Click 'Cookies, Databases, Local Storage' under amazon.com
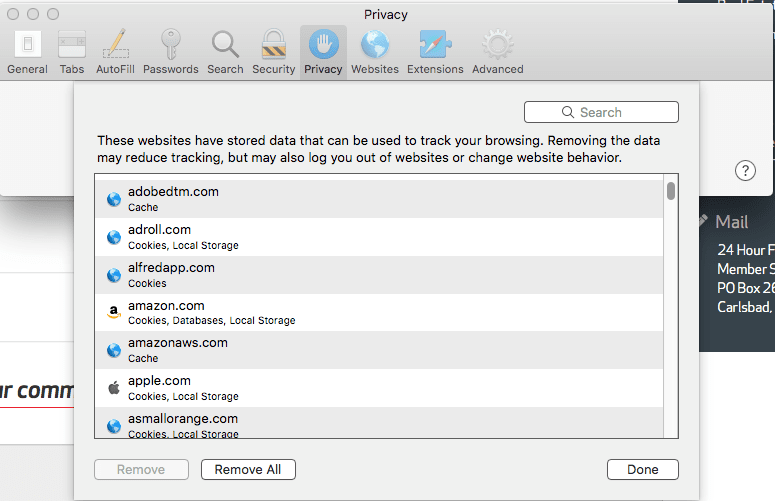This screenshot has height=501, width=775. (x=212, y=321)
